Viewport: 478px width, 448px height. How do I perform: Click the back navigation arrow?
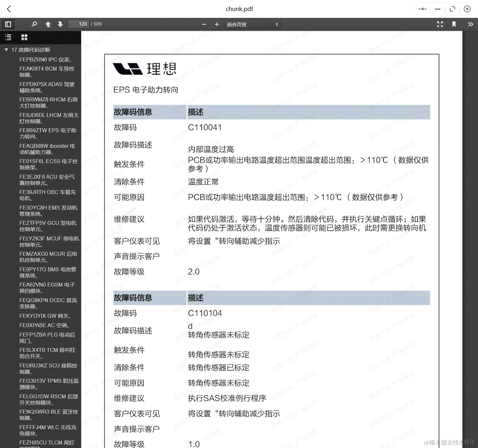pyautogui.click(x=9, y=9)
